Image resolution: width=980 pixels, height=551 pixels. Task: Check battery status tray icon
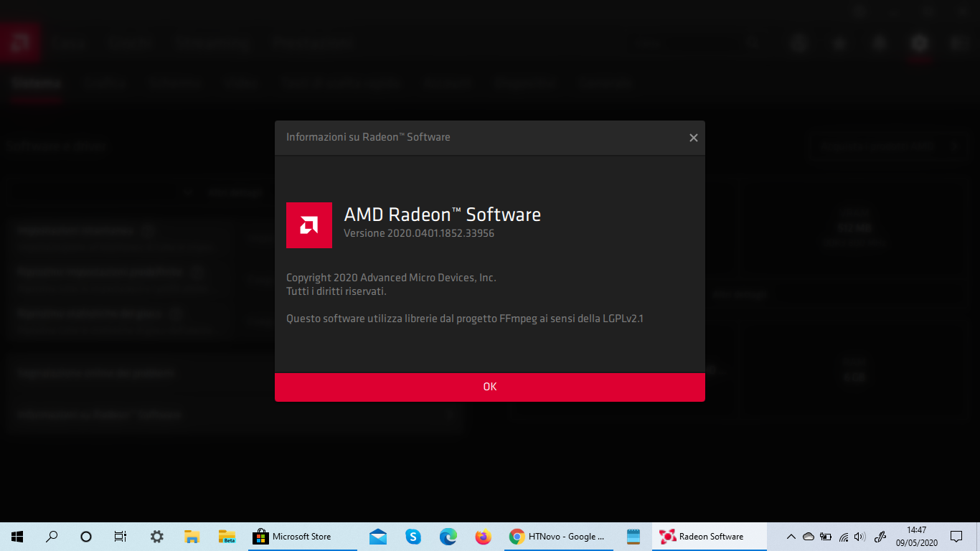point(826,537)
